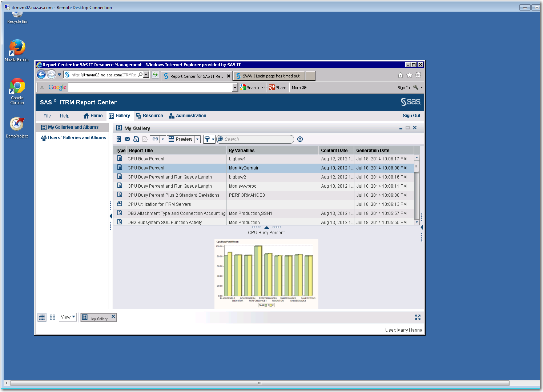
Task: Select CPU Busy Percent and Run Queue Length bigbow2 row
Action: click(x=264, y=177)
